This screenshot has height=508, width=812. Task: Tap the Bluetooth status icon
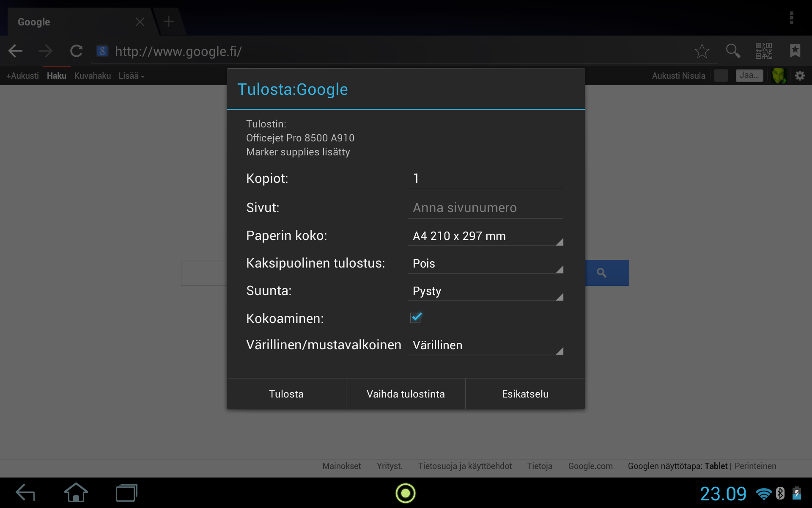(x=780, y=493)
